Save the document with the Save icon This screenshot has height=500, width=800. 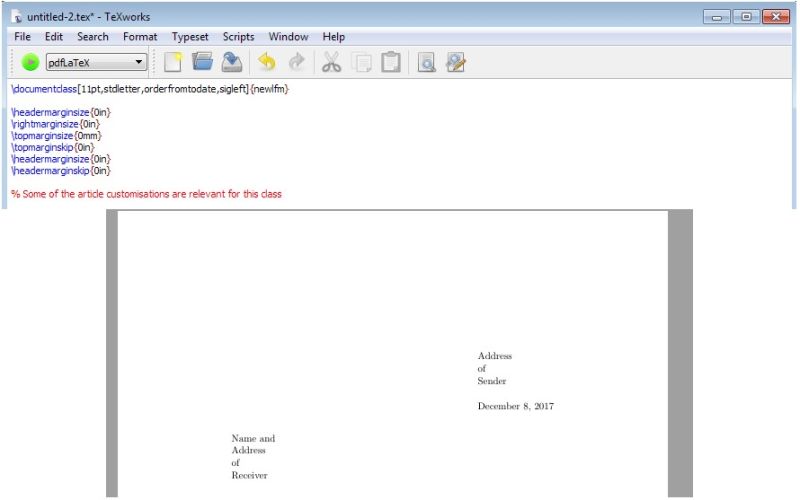[232, 62]
